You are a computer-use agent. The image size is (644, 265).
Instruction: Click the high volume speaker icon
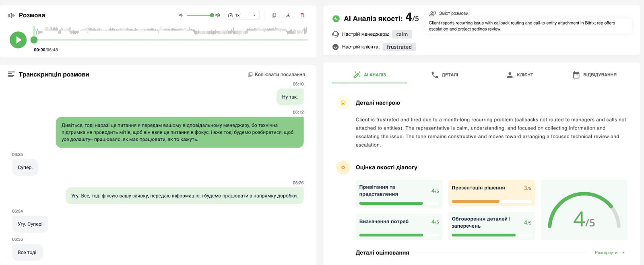coord(218,15)
